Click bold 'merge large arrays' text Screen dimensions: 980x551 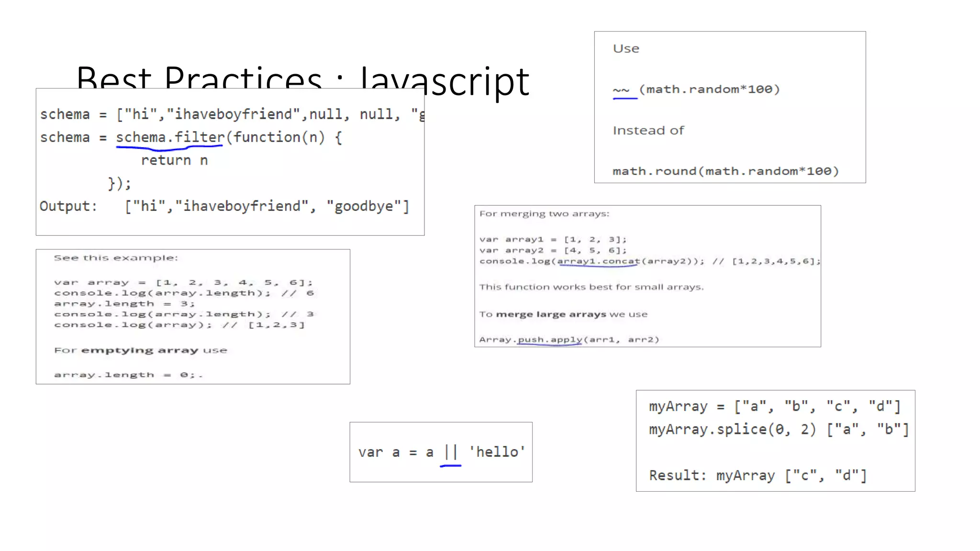click(x=551, y=314)
